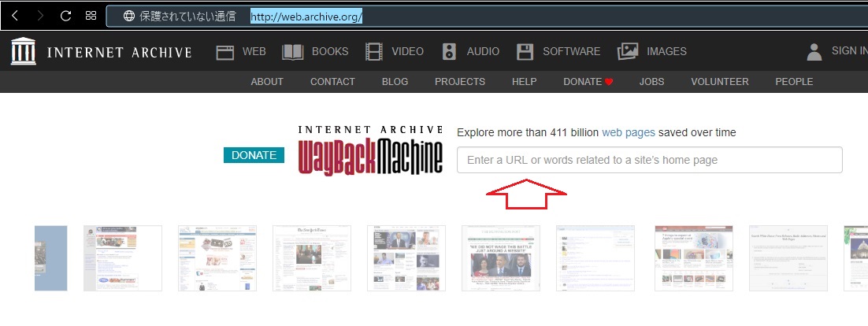The height and width of the screenshot is (326, 868).
Task: Click the INTERNET ARCHIVE header title text
Action: tap(119, 53)
